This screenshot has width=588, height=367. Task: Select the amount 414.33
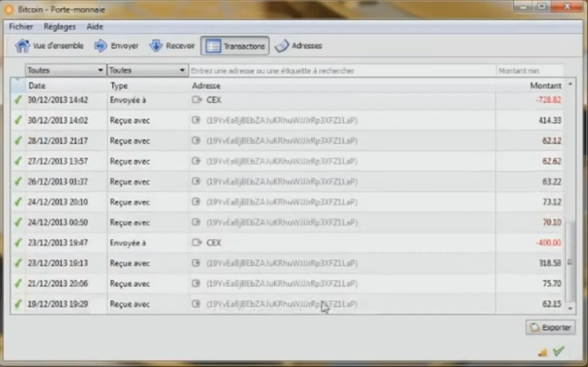point(550,120)
